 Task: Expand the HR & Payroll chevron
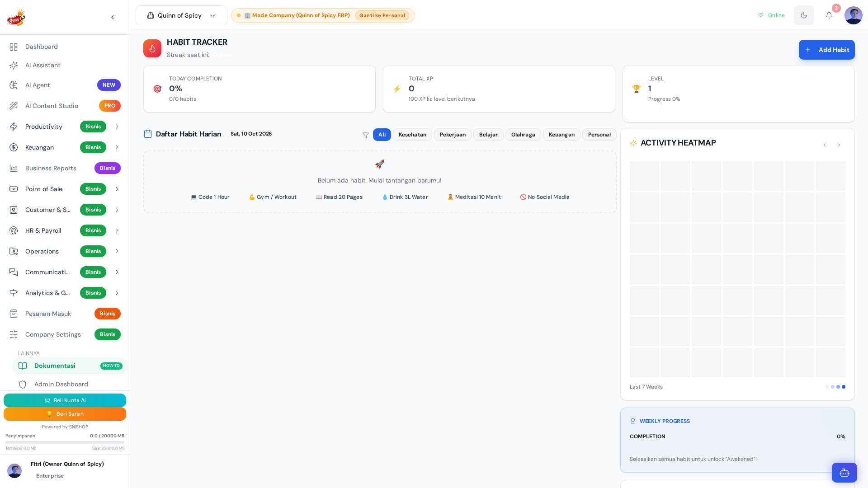point(117,230)
